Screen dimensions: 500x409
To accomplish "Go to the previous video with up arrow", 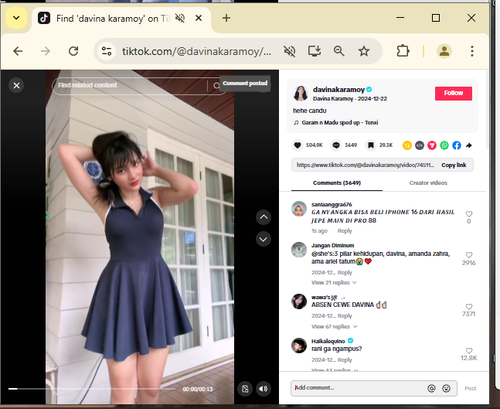I will point(263,217).
